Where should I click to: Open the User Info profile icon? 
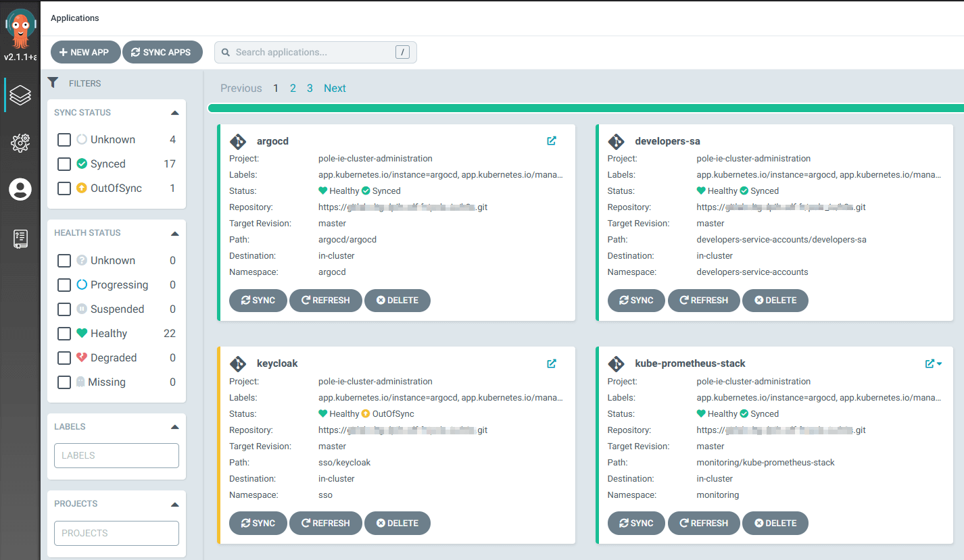click(x=20, y=190)
